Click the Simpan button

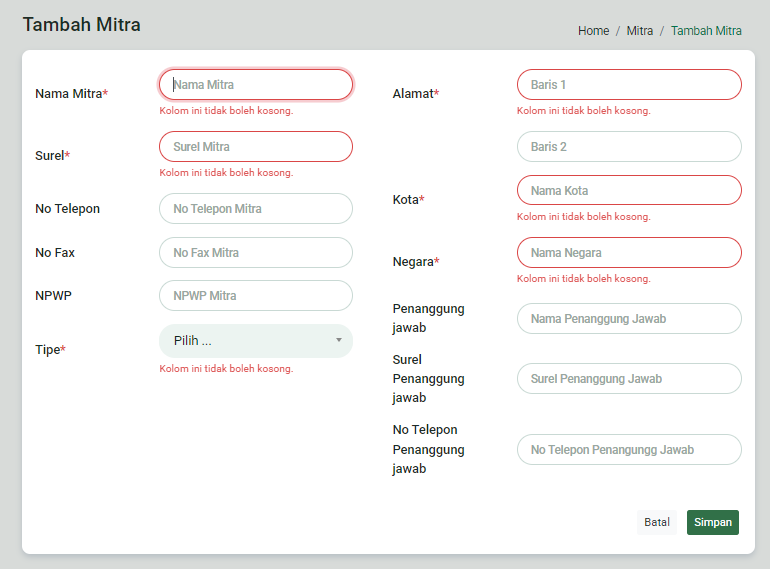click(713, 522)
